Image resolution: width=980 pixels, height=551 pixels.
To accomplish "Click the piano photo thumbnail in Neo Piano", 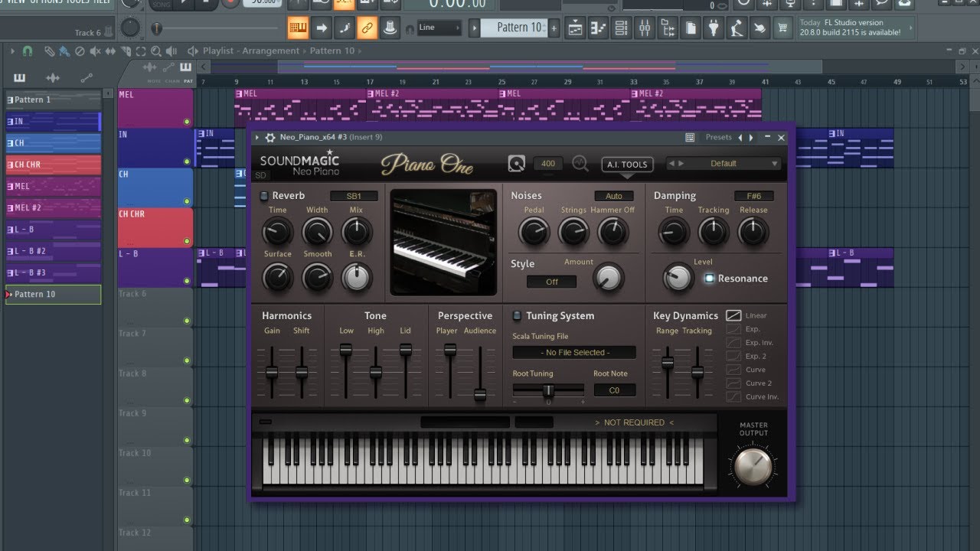I will [x=444, y=242].
